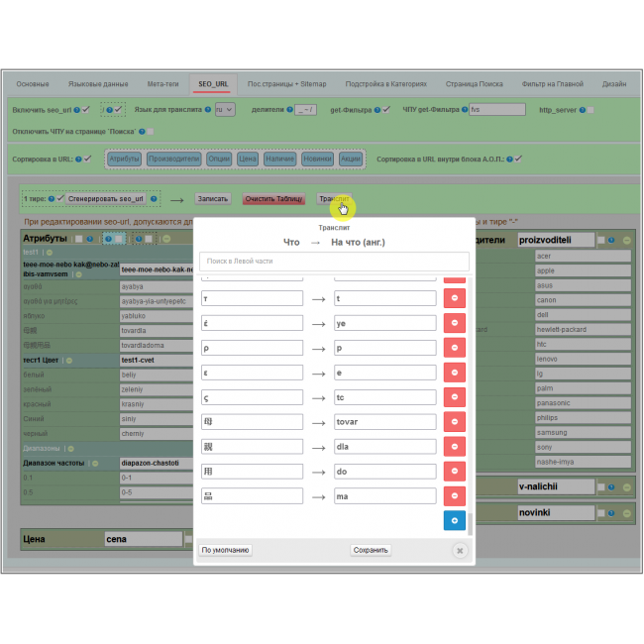Focus the 'Поиск в Левой части' search field

334,262
